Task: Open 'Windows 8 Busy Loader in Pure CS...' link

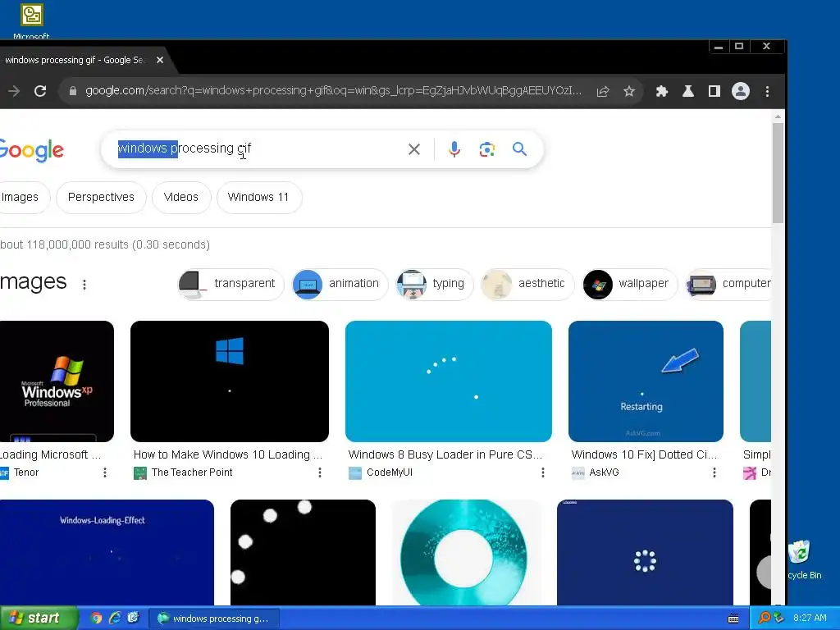Action: click(x=445, y=454)
